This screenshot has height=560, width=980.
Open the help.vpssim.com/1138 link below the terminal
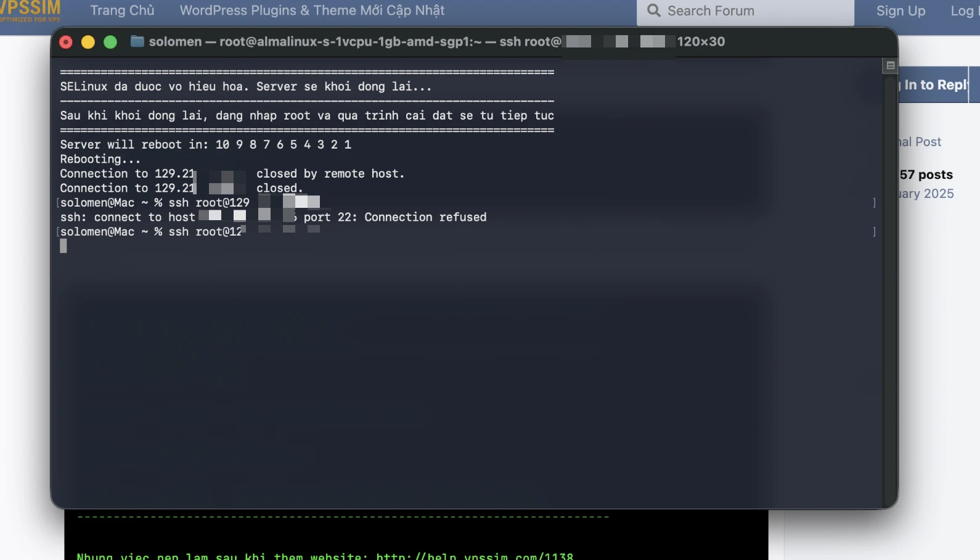[x=475, y=556]
